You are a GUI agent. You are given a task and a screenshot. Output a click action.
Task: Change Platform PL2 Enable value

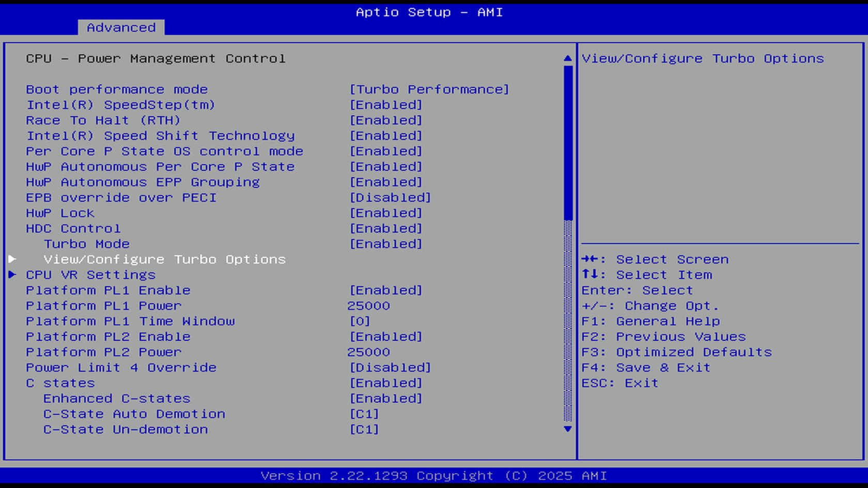pos(386,337)
